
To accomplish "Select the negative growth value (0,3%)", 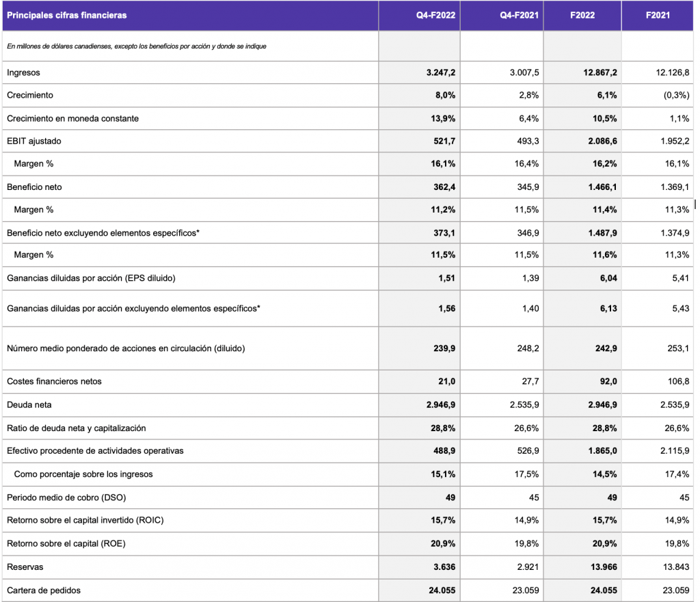I will pos(676,96).
